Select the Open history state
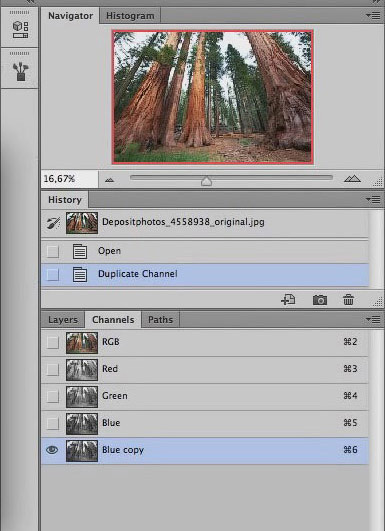 (205, 252)
